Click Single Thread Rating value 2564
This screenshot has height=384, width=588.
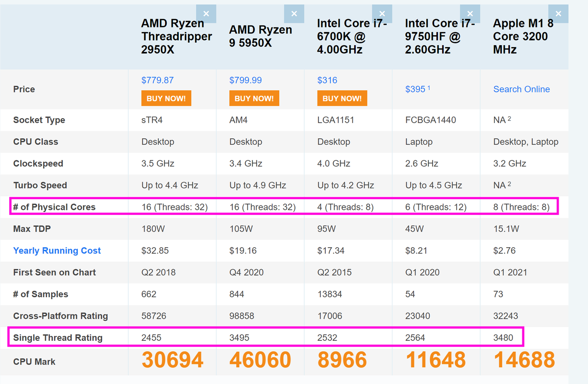(416, 337)
